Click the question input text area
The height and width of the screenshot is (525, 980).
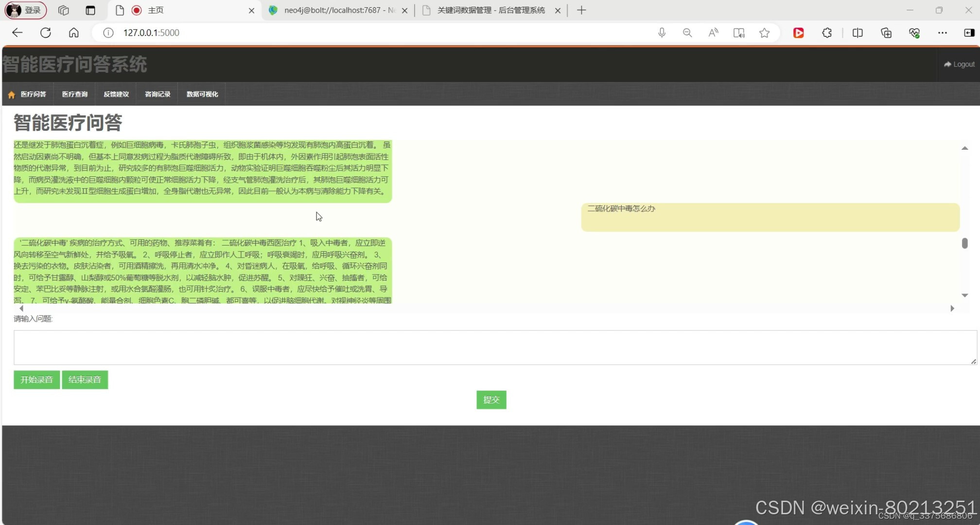coord(494,348)
